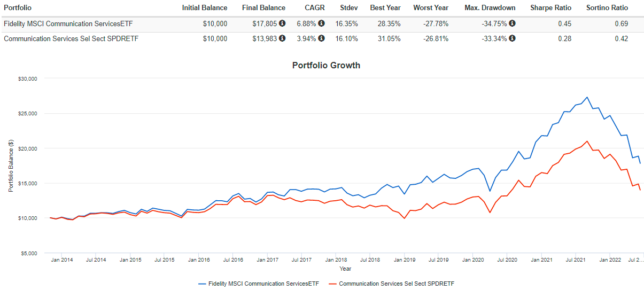Select the Max. Drawdown column header

(x=490, y=8)
